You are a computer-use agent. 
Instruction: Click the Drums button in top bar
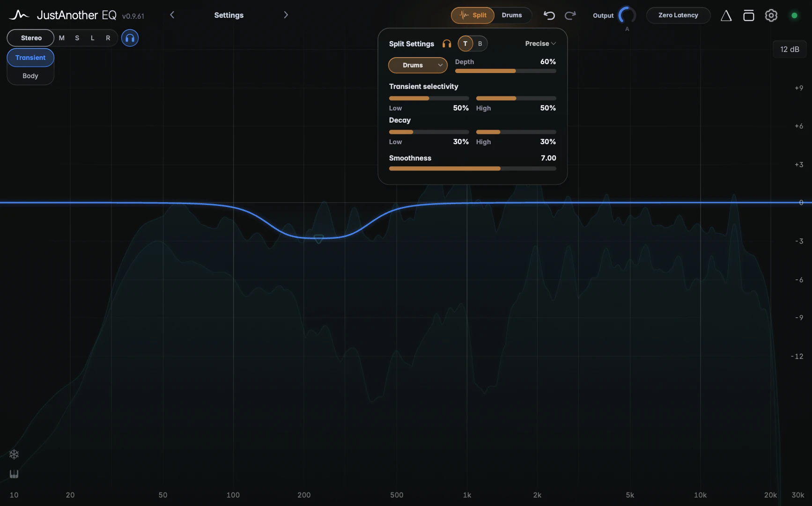point(512,15)
